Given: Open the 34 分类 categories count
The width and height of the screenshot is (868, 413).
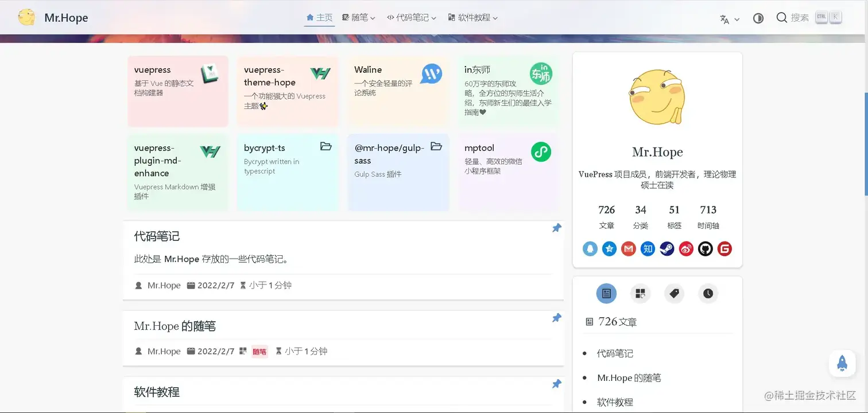Looking at the screenshot, I should [x=641, y=217].
